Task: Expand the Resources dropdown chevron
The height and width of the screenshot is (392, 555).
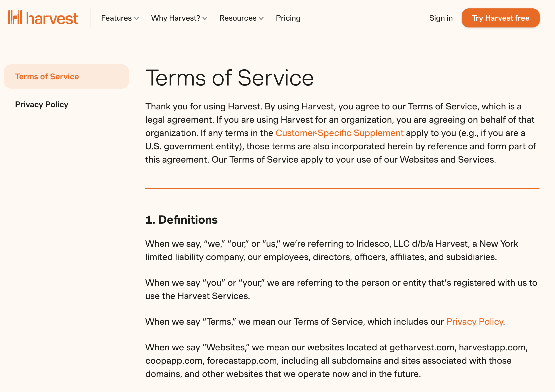Action: [261, 19]
